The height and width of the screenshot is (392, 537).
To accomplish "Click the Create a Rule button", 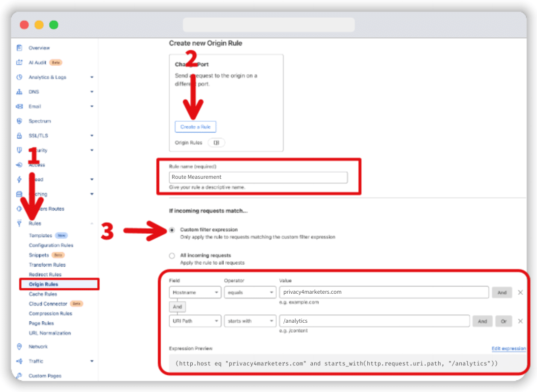I will pyautogui.click(x=196, y=126).
